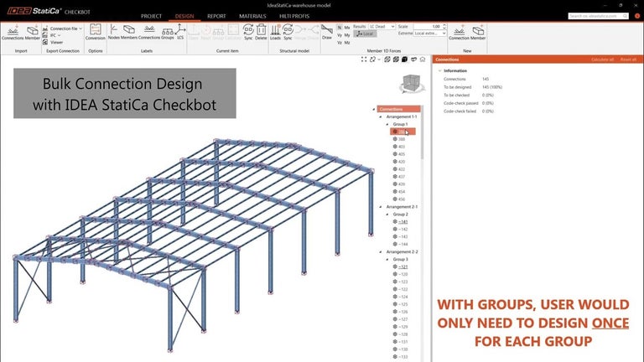
Task: Click Import Member icon
Action: 33,33
